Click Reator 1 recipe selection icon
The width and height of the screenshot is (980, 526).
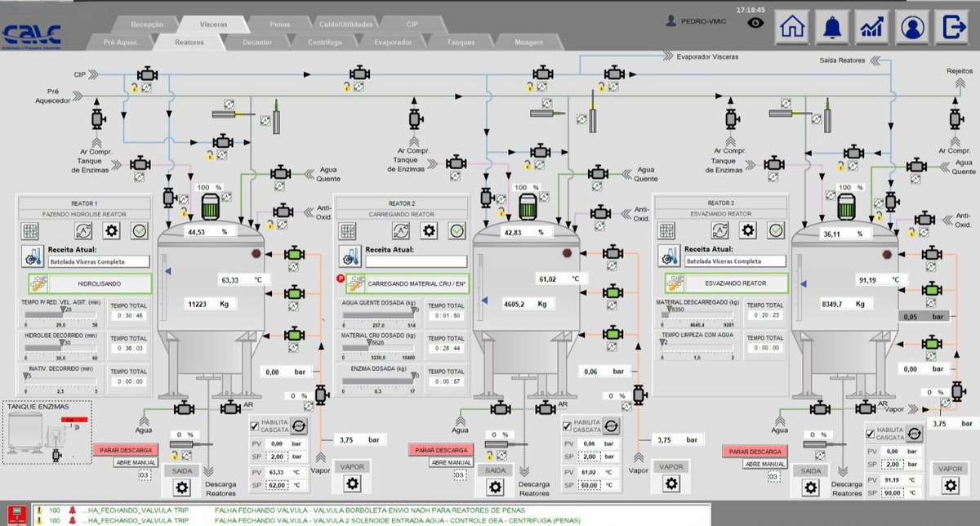pyautogui.click(x=33, y=256)
